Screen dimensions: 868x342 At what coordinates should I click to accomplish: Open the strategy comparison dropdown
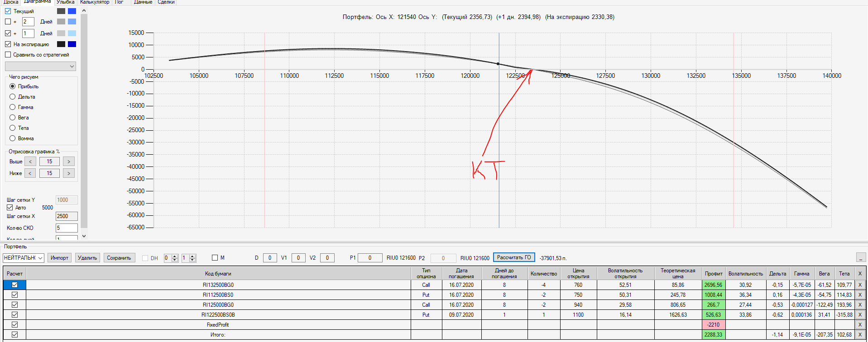(40, 66)
